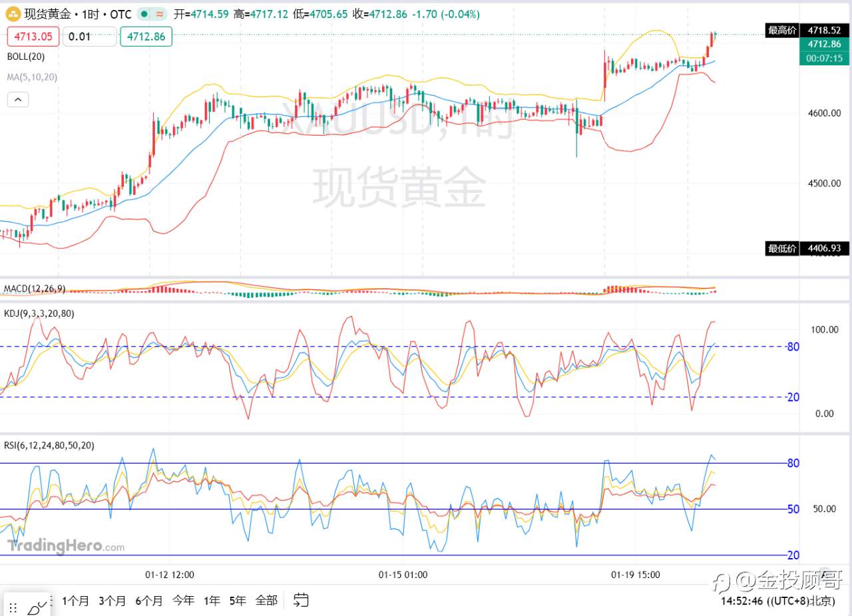Select the streaming data wave icon
852x616 pixels.
click(161, 13)
